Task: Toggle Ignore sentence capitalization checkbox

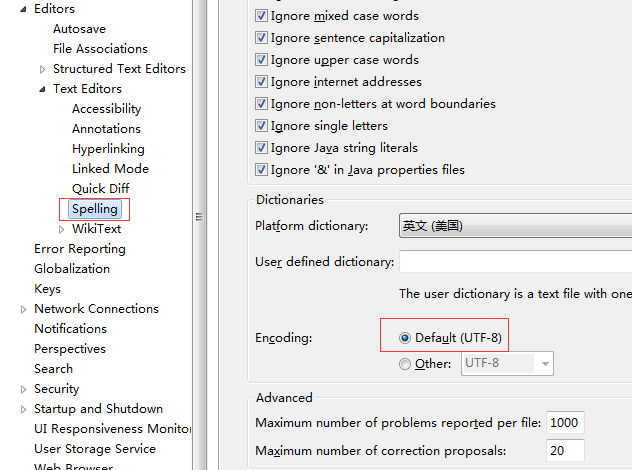Action: pos(261,37)
